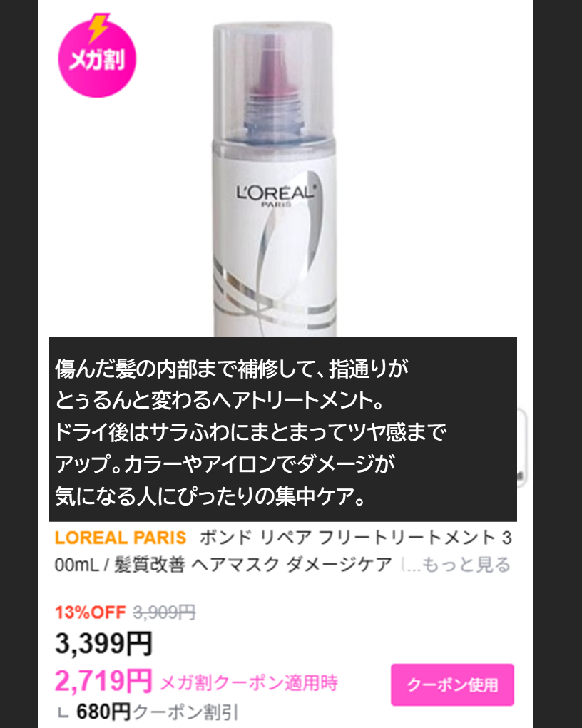Click the 13%OFF discount label
582x728 pixels.
click(91, 612)
